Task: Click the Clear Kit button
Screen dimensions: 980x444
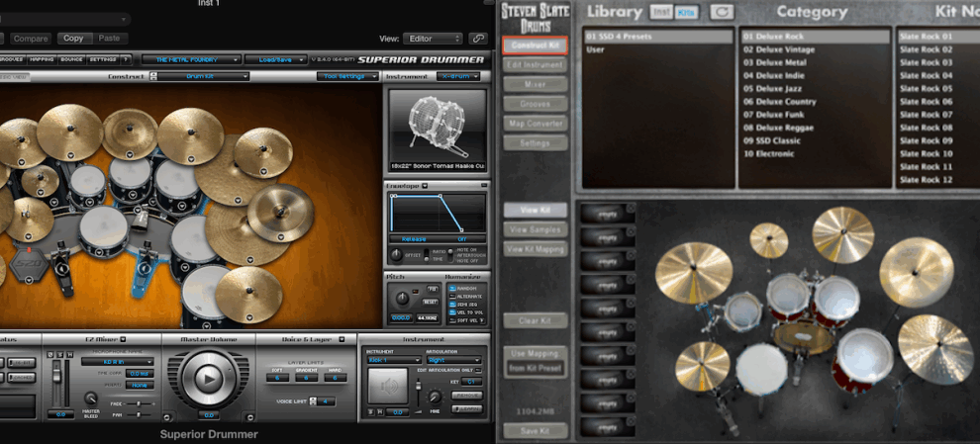Action: pyautogui.click(x=535, y=321)
